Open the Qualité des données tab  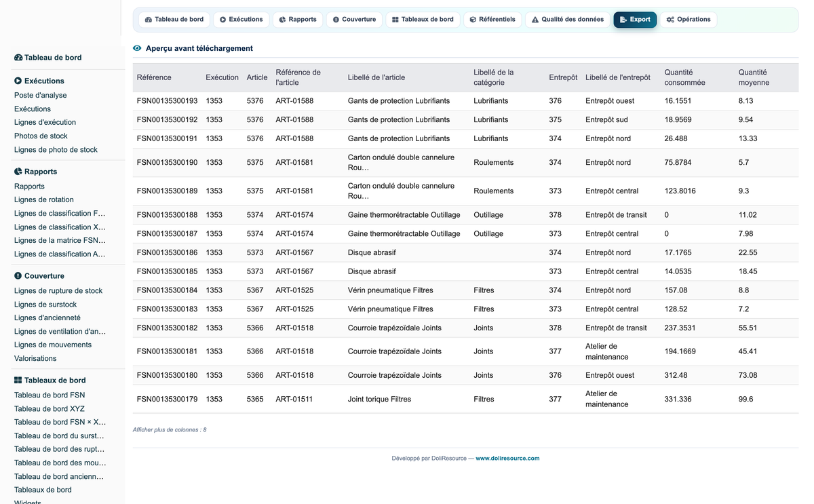567,20
